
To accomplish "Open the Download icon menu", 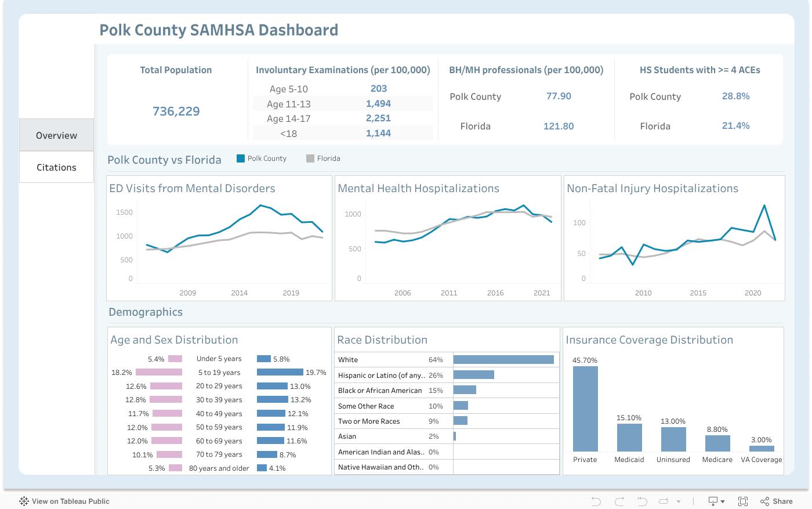I will [713, 501].
